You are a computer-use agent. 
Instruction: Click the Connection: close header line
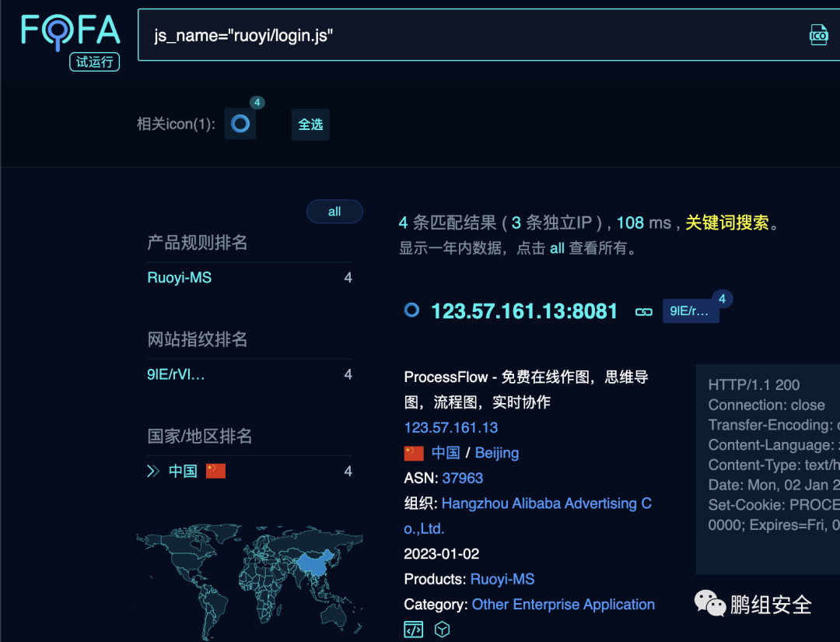pyautogui.click(x=766, y=405)
